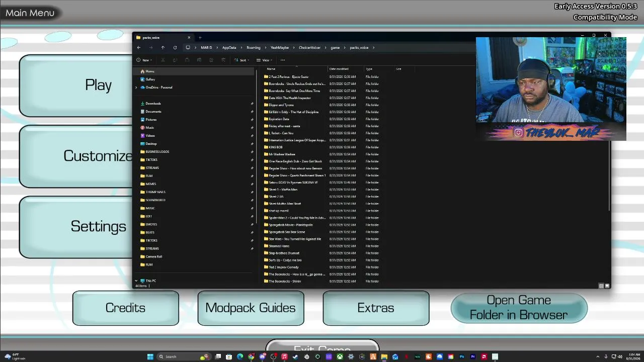
Task: Open the See more toolbar options
Action: 283,60
